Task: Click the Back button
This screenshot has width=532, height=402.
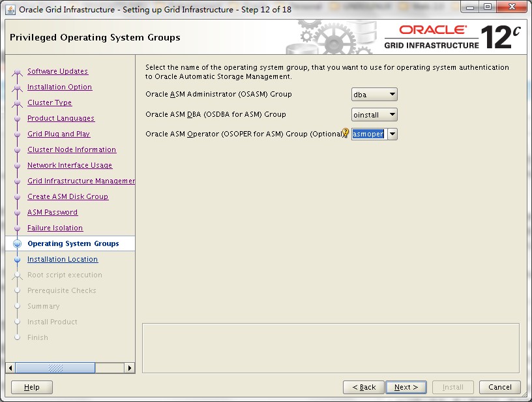Action: [364, 387]
